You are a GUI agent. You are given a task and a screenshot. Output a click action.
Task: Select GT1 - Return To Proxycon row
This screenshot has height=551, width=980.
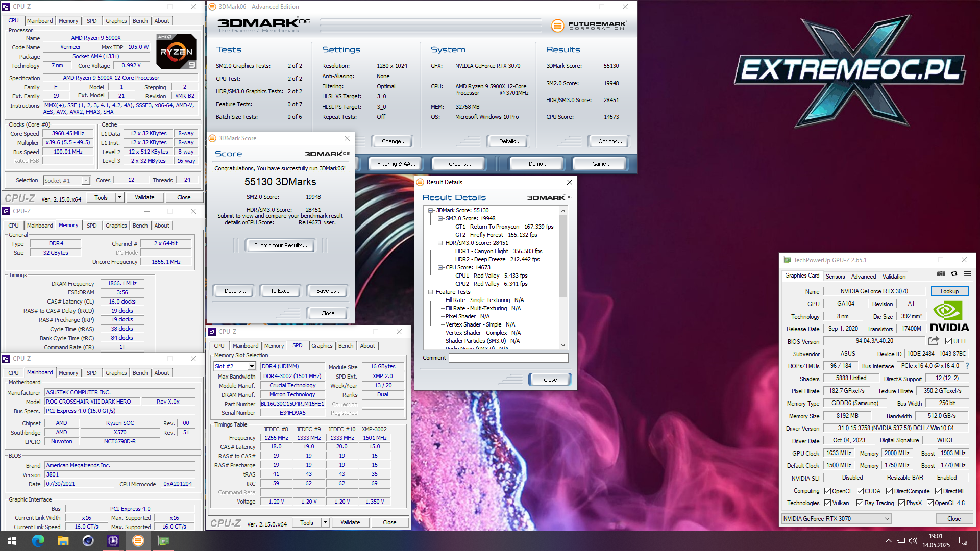504,227
